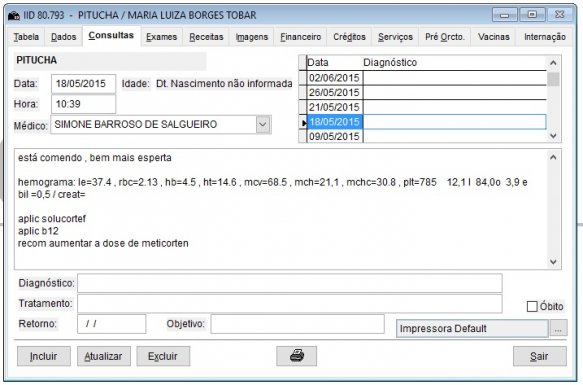This screenshot has height=385, width=583.
Task: Click the 'está comendo , bem mais esperta' line
Action: click(95, 158)
